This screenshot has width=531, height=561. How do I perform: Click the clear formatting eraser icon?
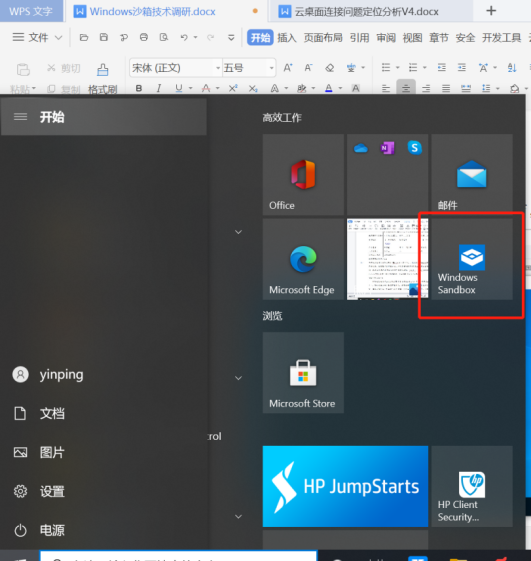coord(330,68)
